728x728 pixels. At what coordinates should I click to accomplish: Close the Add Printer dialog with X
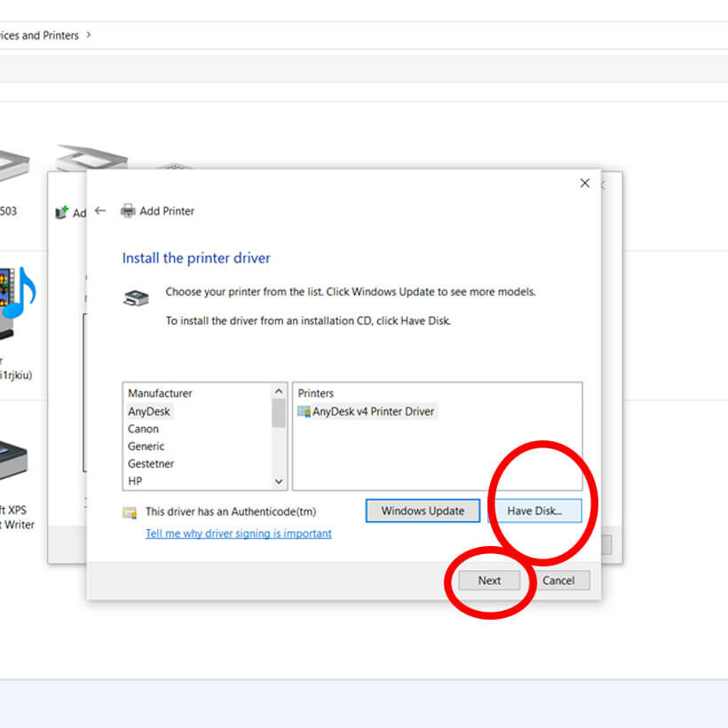(584, 183)
